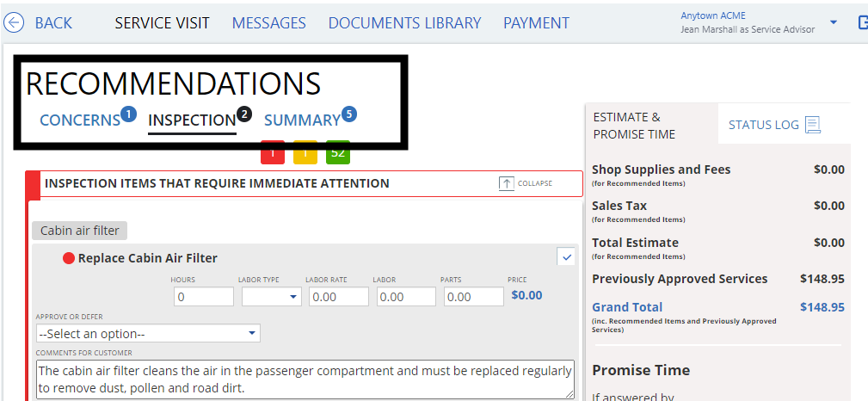Click the green inspection count badge
This screenshot has width=868, height=401.
[x=338, y=153]
